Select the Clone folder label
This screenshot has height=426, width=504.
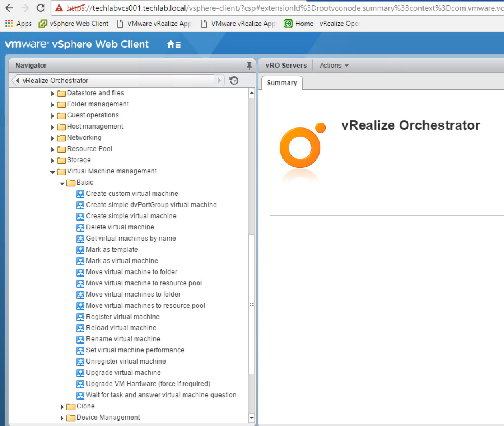click(x=86, y=406)
